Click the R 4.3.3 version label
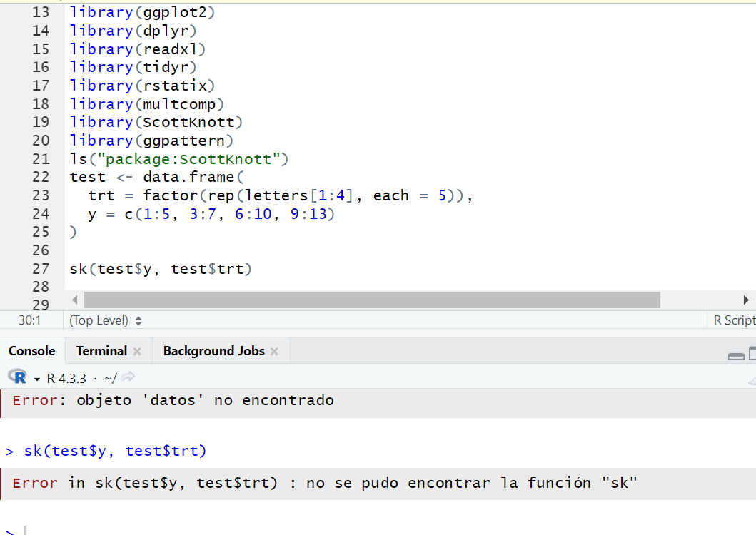The width and height of the screenshot is (756, 535). point(66,379)
